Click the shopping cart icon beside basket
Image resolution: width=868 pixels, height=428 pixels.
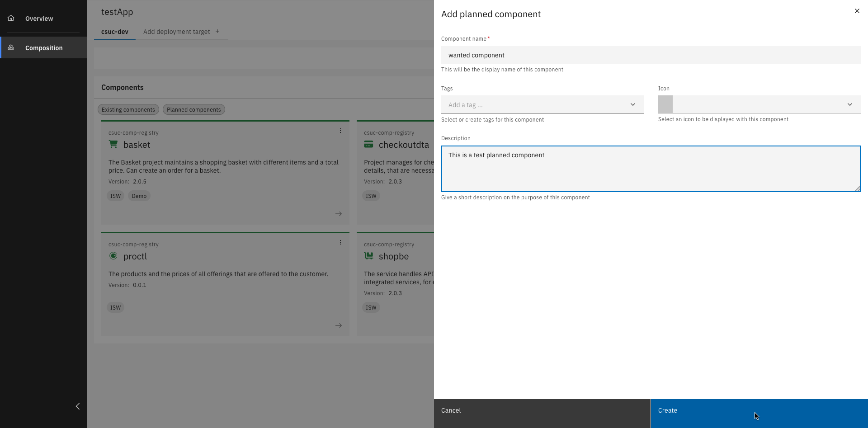(x=113, y=144)
